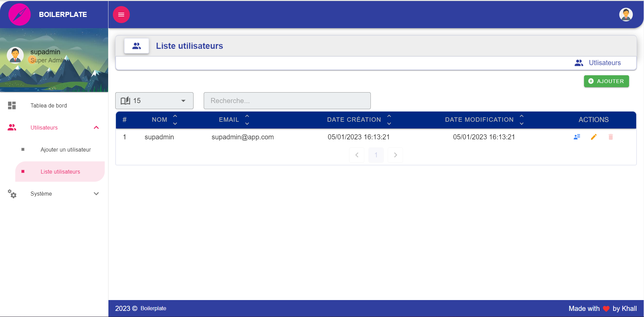Click the NOM column header
The image size is (644, 317).
click(x=159, y=120)
